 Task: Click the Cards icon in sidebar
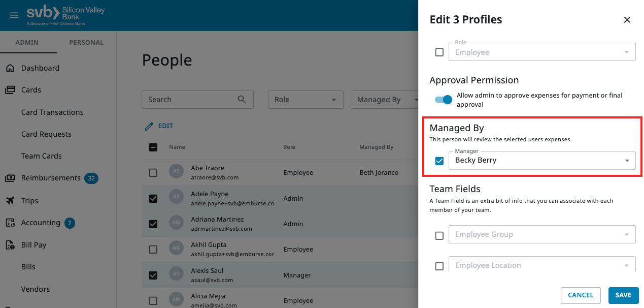coord(10,90)
